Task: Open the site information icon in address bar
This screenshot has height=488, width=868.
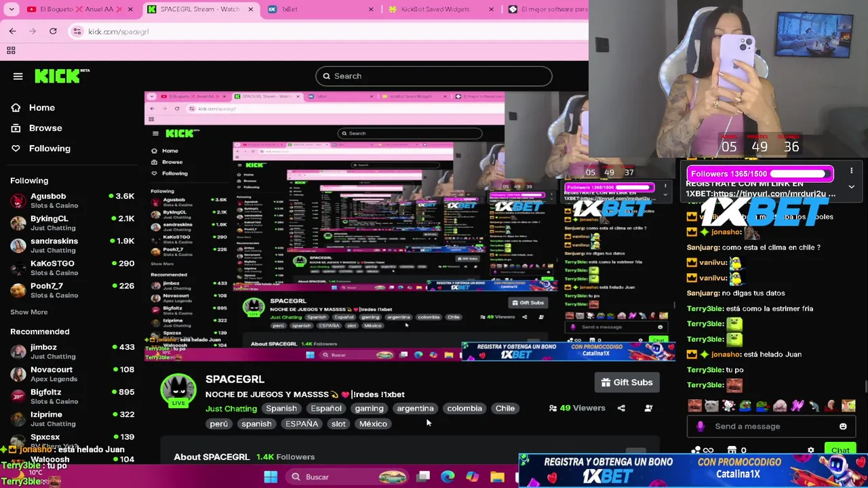Action: point(77,31)
